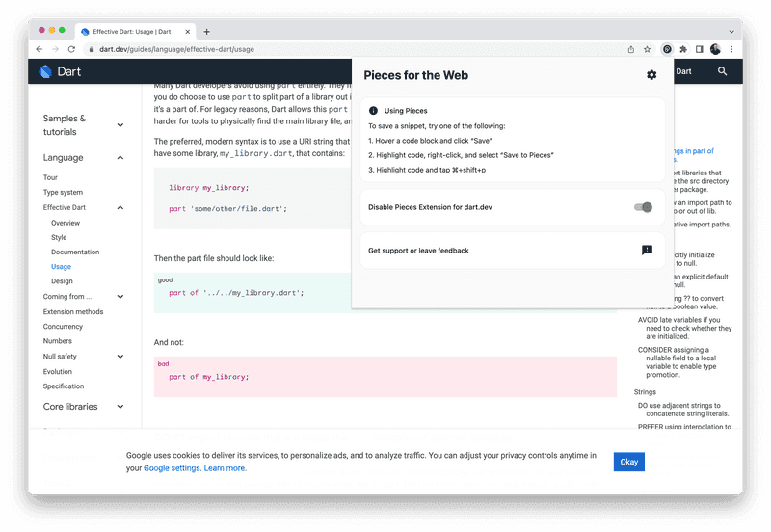This screenshot has width=771, height=532.
Task: Toggle Disable Pieces Extension for dart.dev
Action: coord(643,207)
